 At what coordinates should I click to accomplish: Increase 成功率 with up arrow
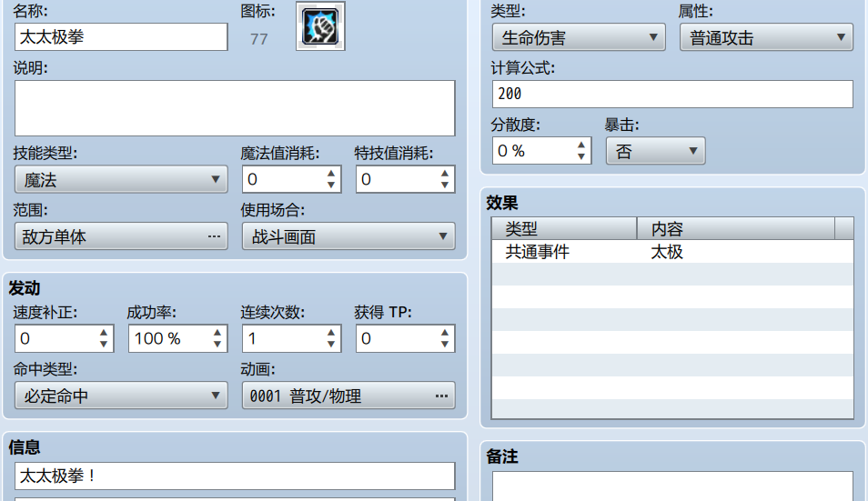[217, 333]
